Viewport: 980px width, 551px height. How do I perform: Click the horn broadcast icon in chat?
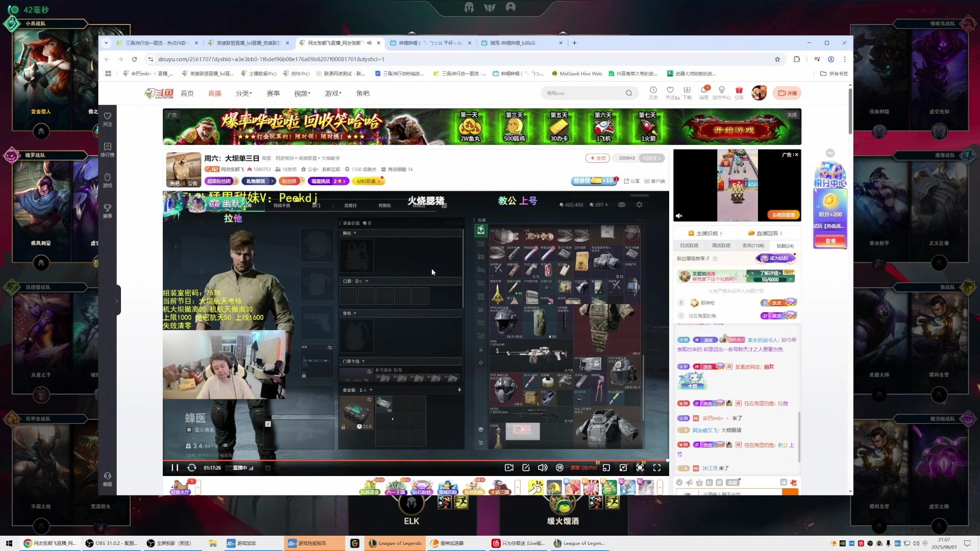click(x=689, y=483)
